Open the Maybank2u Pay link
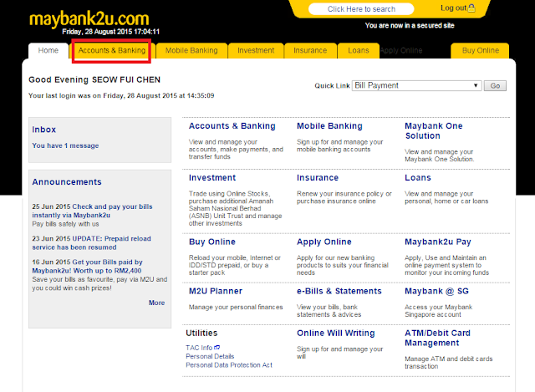 click(438, 242)
